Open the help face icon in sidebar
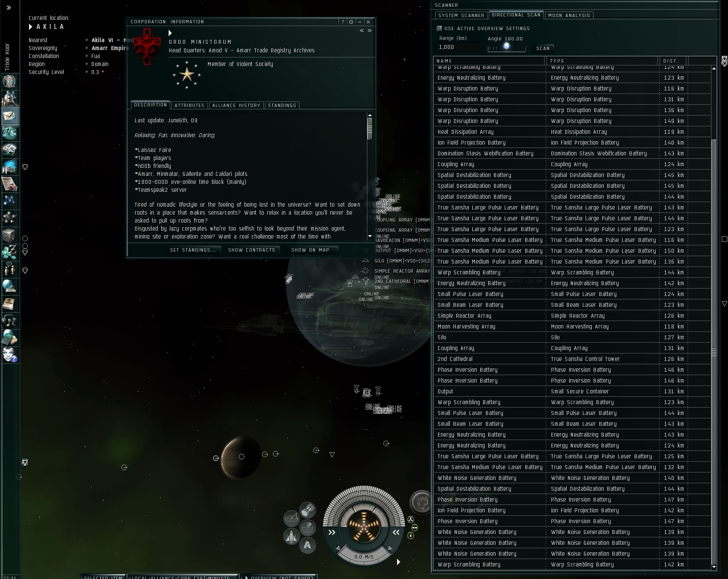The image size is (728, 579). click(9, 355)
